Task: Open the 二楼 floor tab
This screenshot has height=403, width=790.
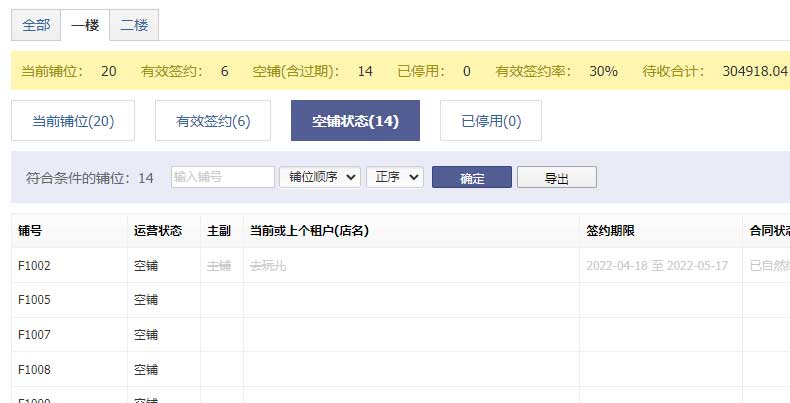Action: pos(134,25)
